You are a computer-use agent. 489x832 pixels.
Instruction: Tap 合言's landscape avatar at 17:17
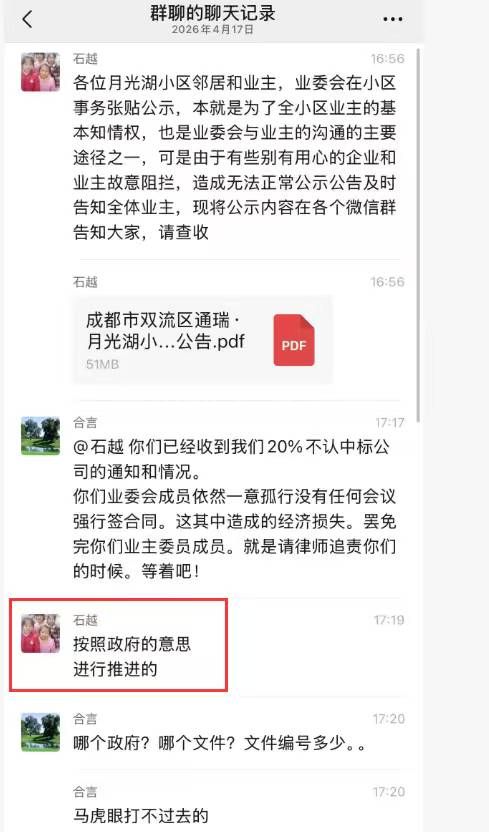click(x=40, y=436)
